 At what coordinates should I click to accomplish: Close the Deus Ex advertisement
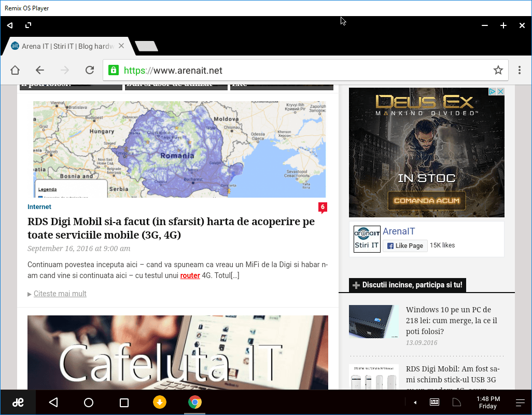pos(500,91)
